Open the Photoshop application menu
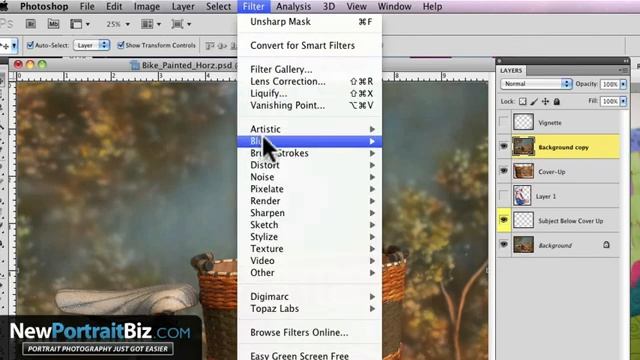The height and width of the screenshot is (360, 640). pos(44,7)
